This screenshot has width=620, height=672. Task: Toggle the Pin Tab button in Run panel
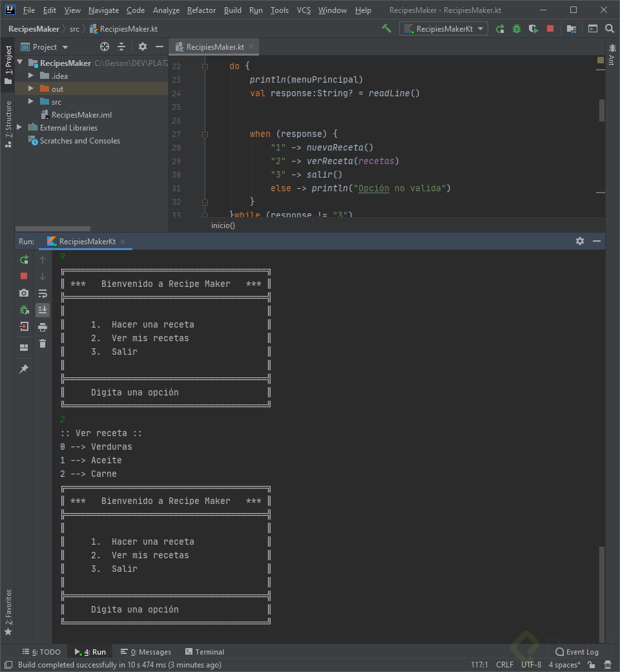coord(24,368)
